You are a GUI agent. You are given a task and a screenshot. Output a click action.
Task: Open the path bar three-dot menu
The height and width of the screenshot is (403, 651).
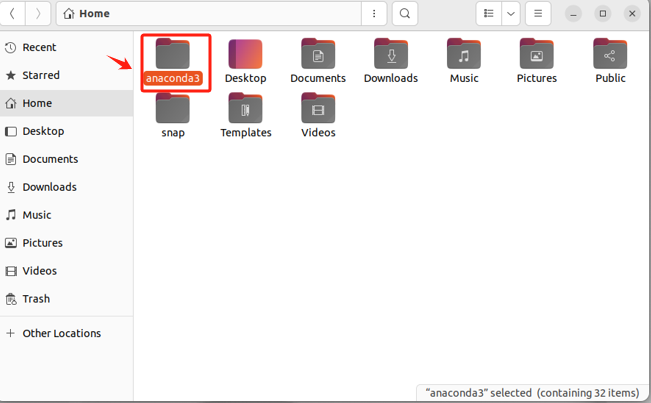click(374, 14)
